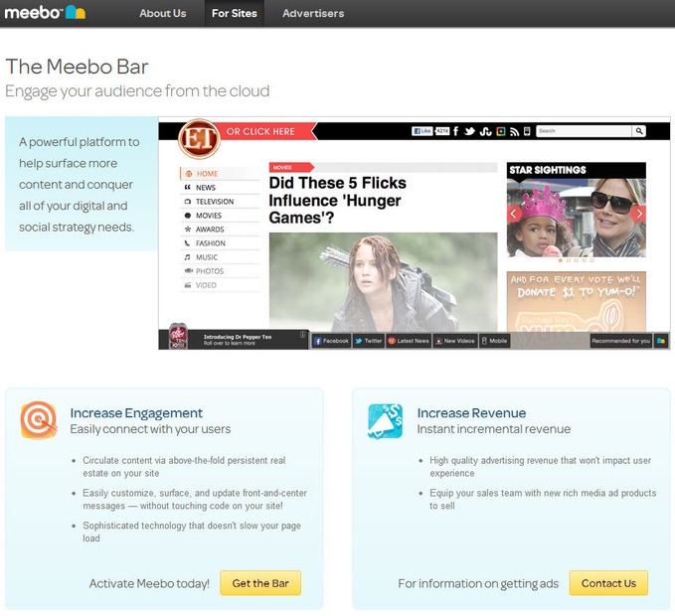This screenshot has width=675, height=616.
Task: Click the Increase Revenue heading
Action: click(471, 413)
